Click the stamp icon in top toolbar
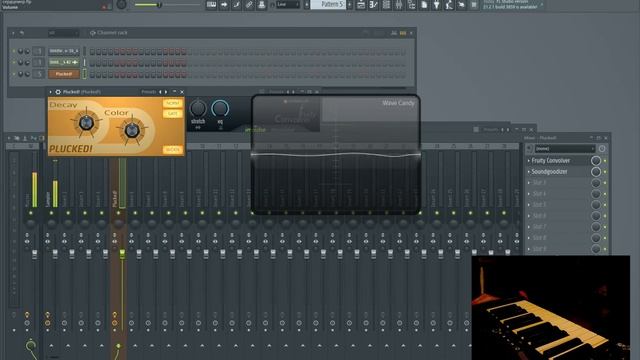 262,5
